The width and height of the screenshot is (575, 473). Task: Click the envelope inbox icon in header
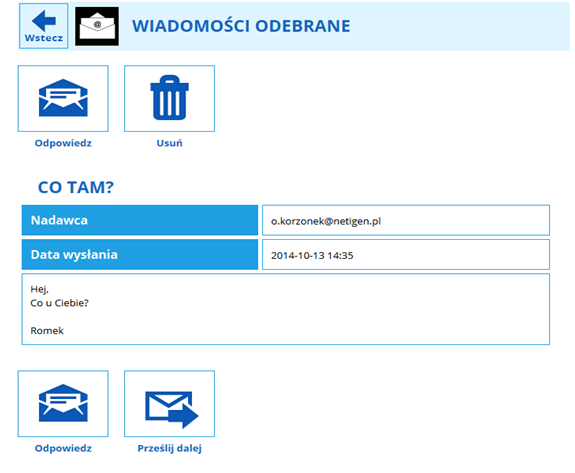coord(97,26)
